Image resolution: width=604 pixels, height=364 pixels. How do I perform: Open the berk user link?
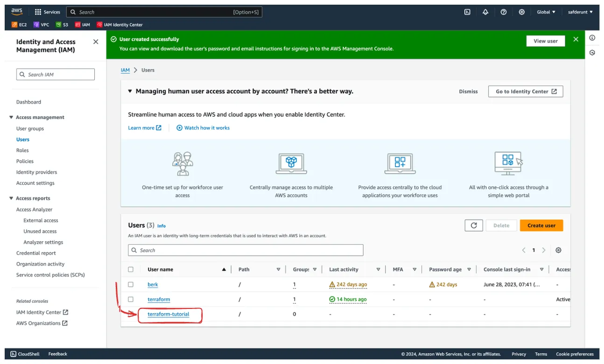coord(153,284)
